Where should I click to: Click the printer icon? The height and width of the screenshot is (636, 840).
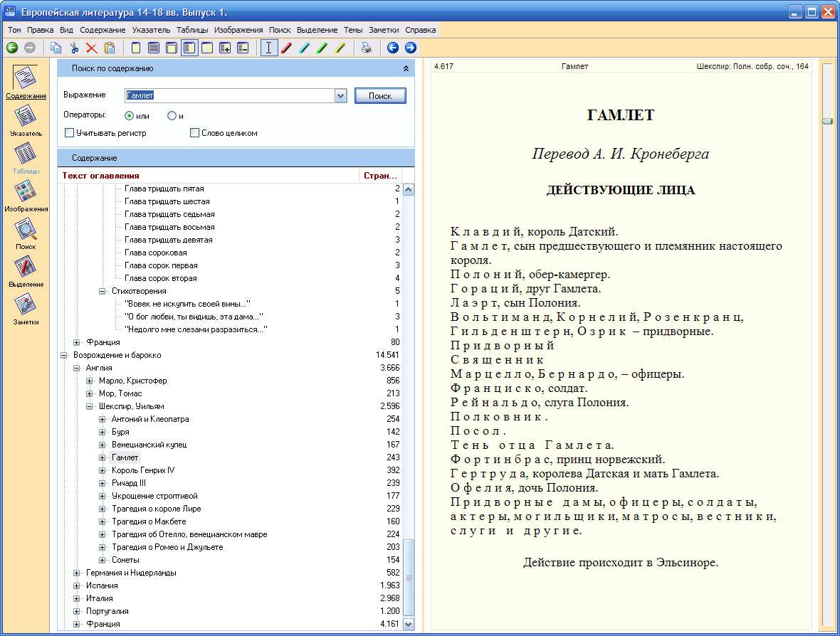367,48
